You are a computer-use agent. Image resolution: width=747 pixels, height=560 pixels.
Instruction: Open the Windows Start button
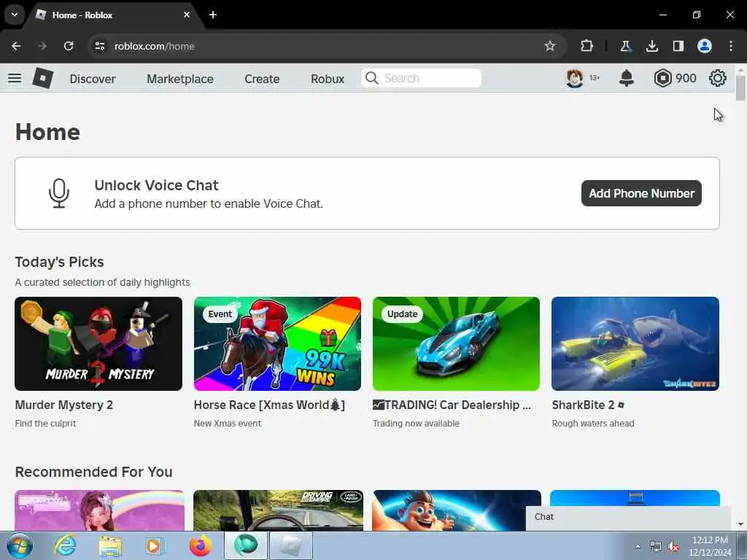tap(20, 545)
